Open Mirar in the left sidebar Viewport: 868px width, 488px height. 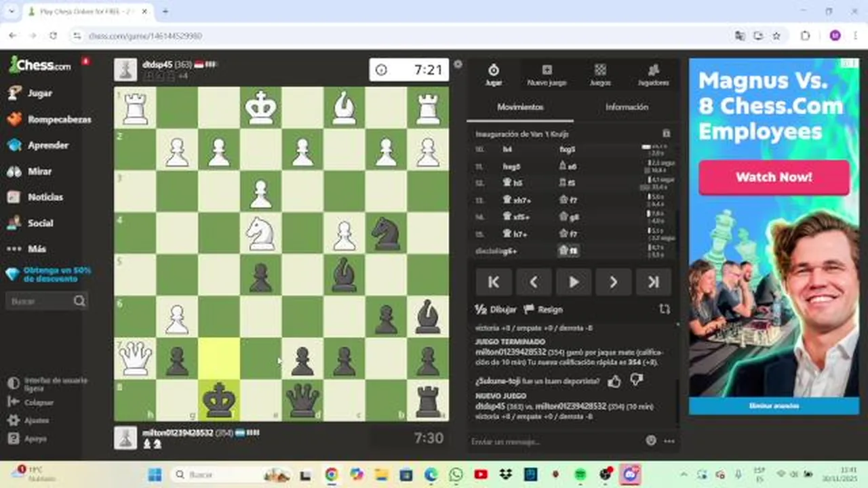click(x=30, y=171)
